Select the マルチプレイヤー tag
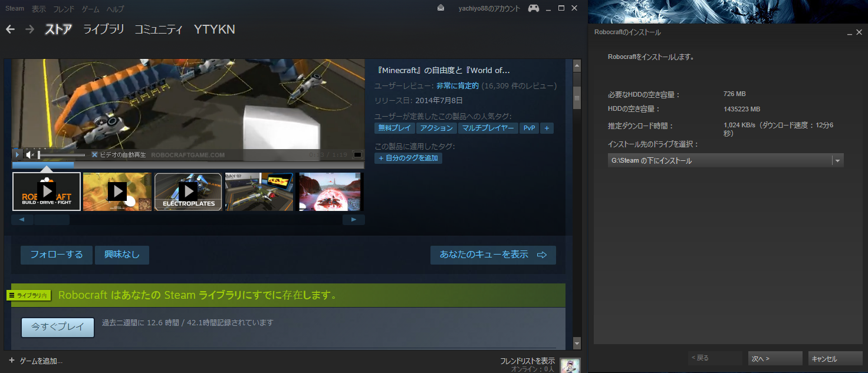Viewport: 868px width, 373px height. (488, 128)
